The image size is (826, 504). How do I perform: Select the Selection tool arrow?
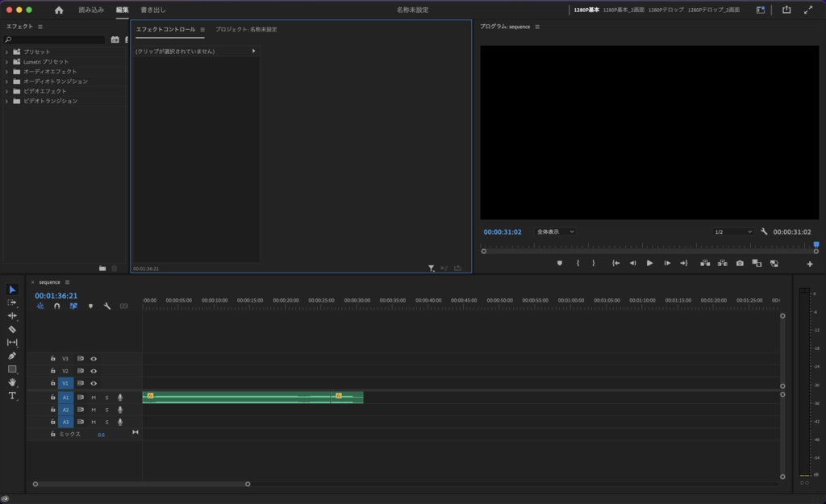12,289
